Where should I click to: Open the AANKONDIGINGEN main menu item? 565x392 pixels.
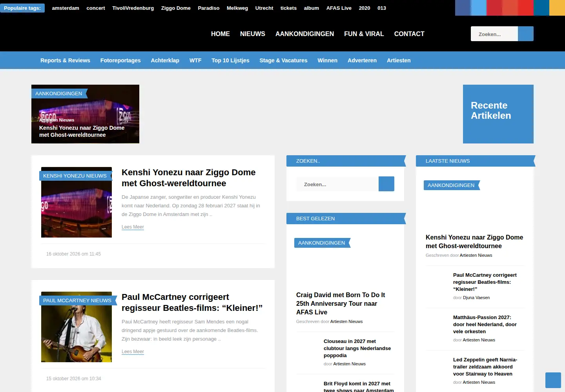[x=304, y=34]
